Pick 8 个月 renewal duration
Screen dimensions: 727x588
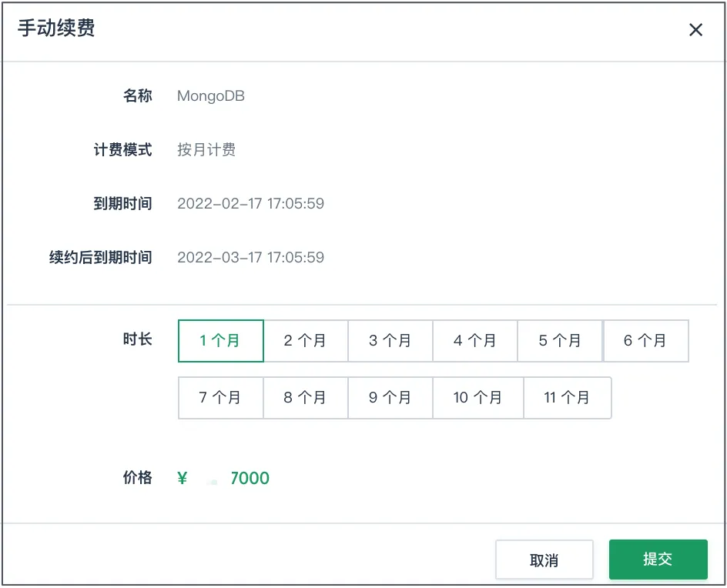(306, 398)
